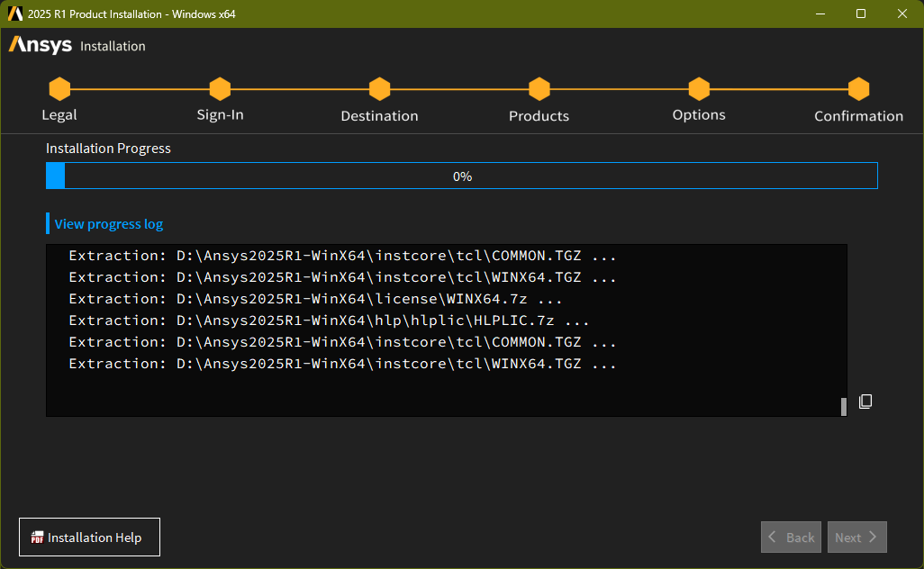Close the Ansys installation window
The height and width of the screenshot is (569, 924).
pyautogui.click(x=902, y=14)
